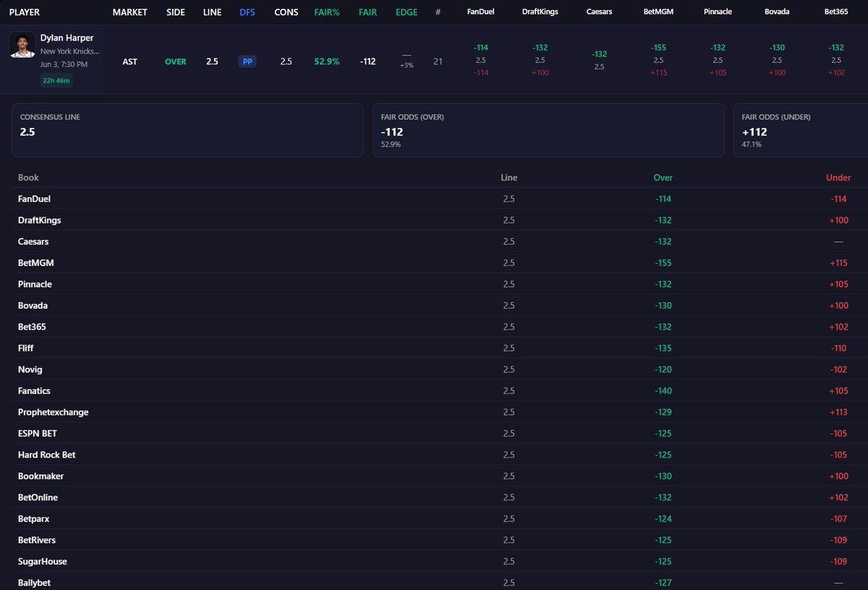Click the DraftKings column header at top
Image resolution: width=868 pixels, height=590 pixels.
(x=540, y=12)
